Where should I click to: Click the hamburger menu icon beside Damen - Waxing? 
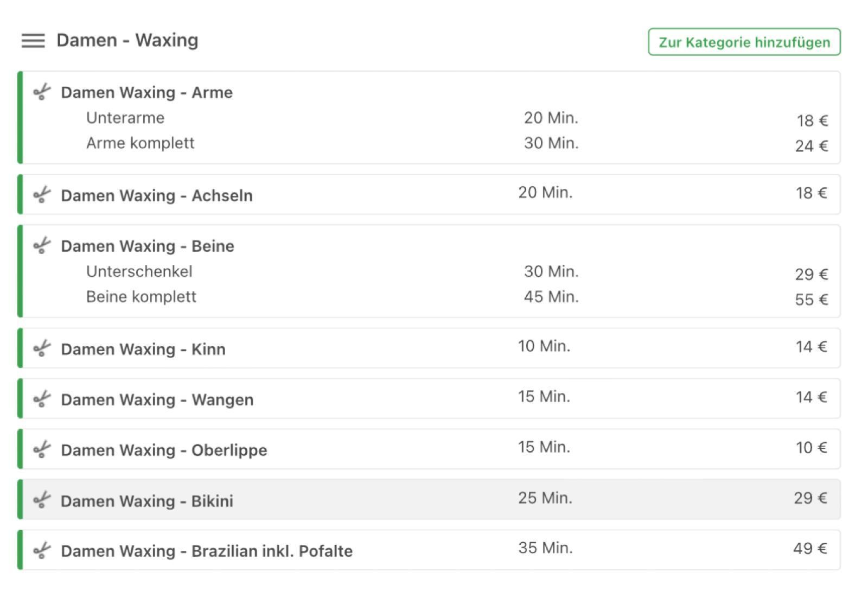point(33,41)
